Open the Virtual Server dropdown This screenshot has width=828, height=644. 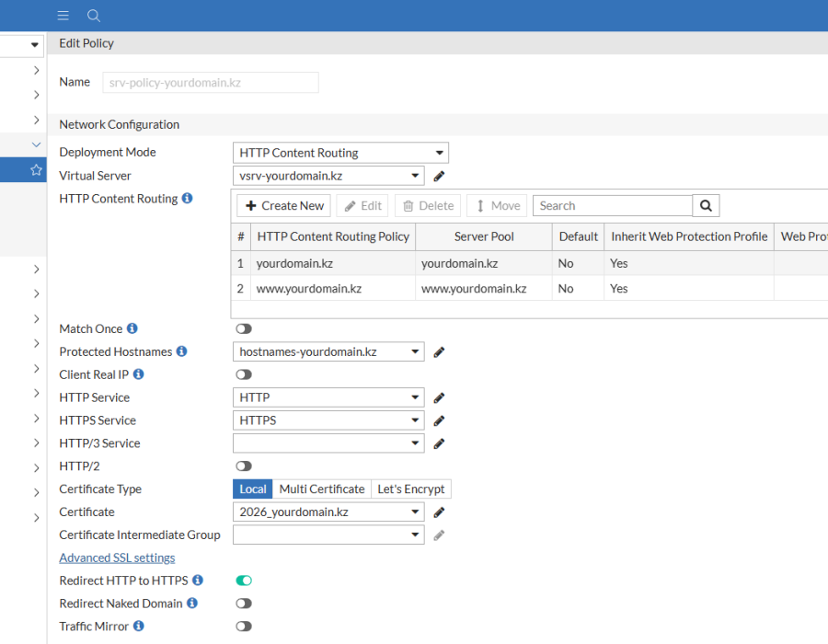(x=328, y=176)
